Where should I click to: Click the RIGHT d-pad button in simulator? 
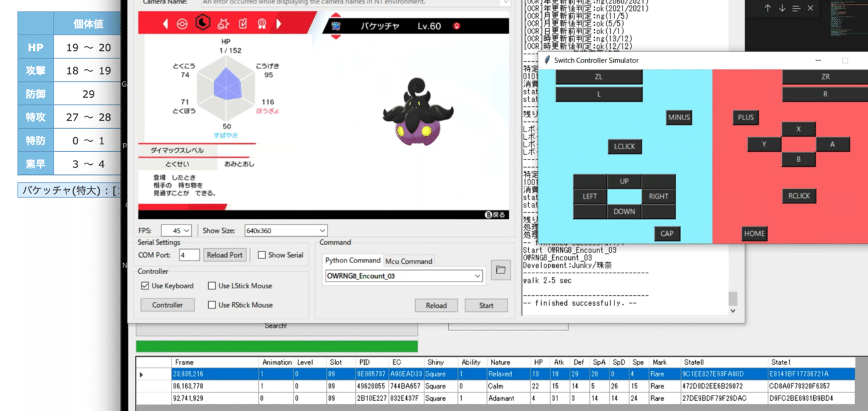click(x=658, y=197)
